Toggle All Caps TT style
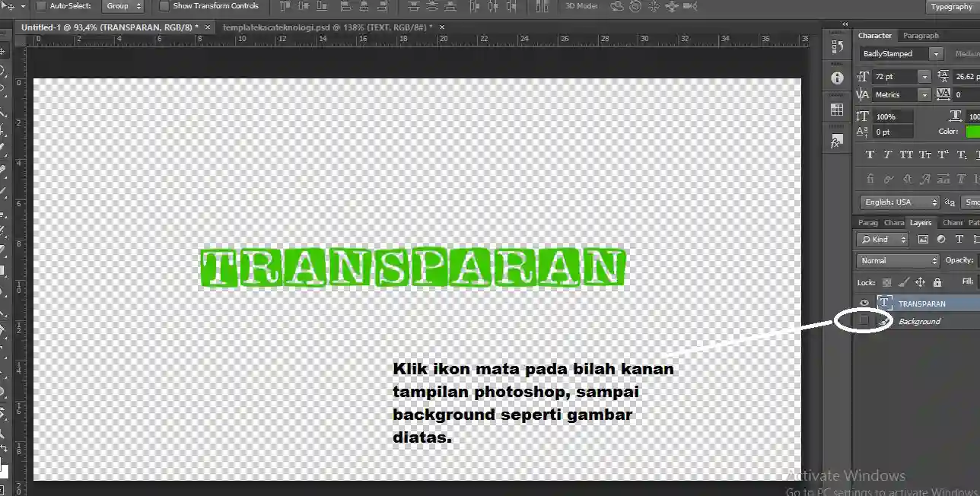The height and width of the screenshot is (496, 980). tap(906, 154)
